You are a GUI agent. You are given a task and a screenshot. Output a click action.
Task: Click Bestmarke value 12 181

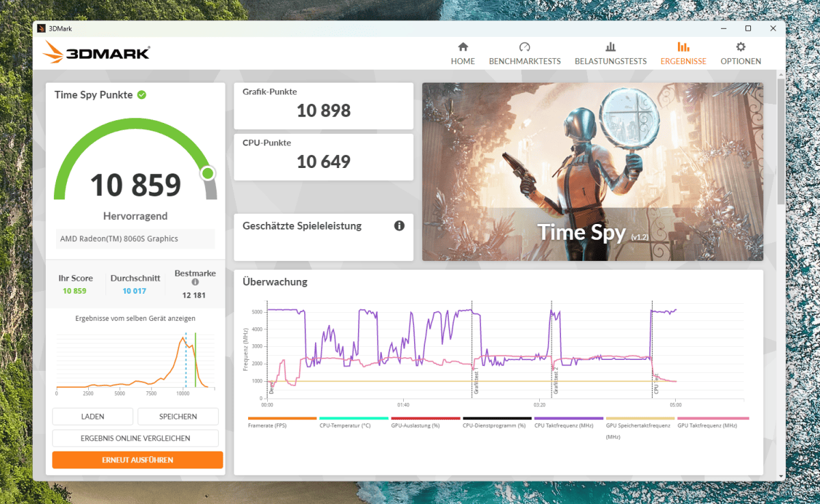pyautogui.click(x=195, y=295)
